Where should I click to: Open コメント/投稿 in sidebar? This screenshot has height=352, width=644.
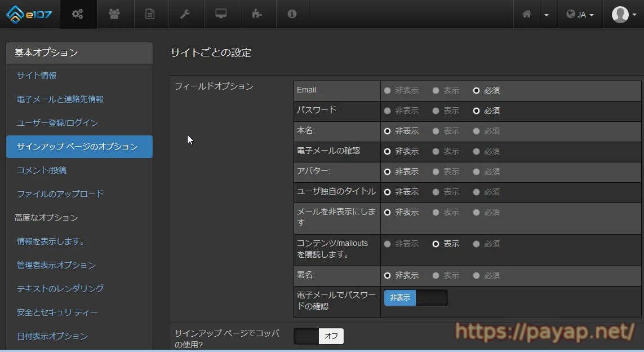(x=42, y=170)
